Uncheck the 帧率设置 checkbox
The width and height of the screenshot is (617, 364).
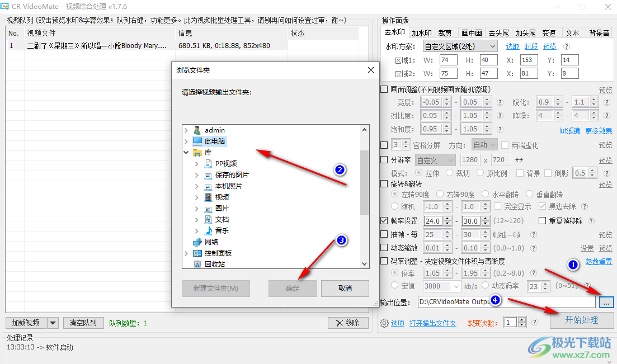384,221
